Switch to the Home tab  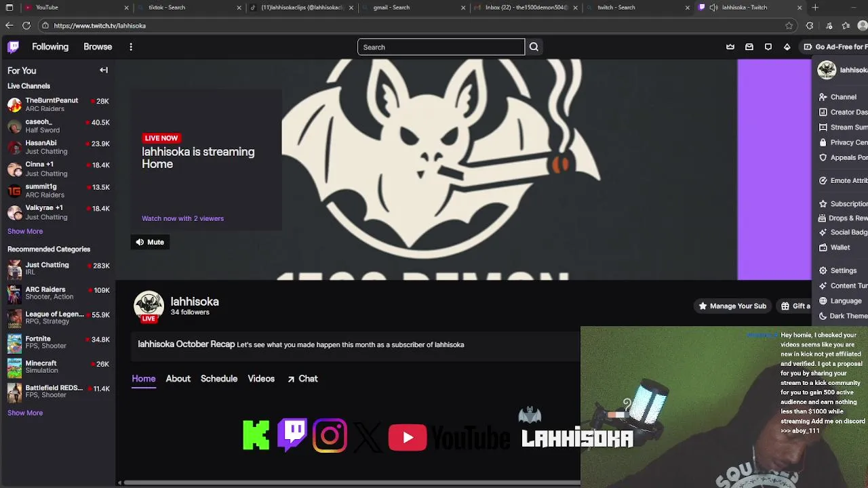[x=144, y=379]
